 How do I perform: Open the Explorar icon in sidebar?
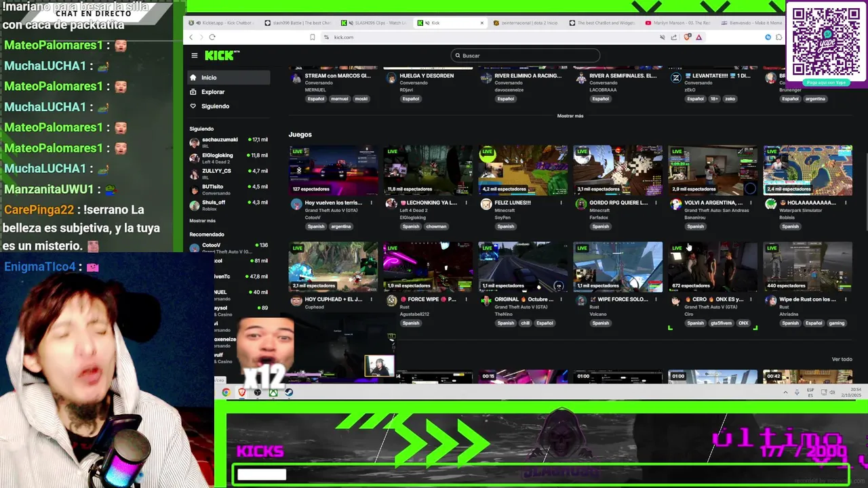pyautogui.click(x=193, y=91)
